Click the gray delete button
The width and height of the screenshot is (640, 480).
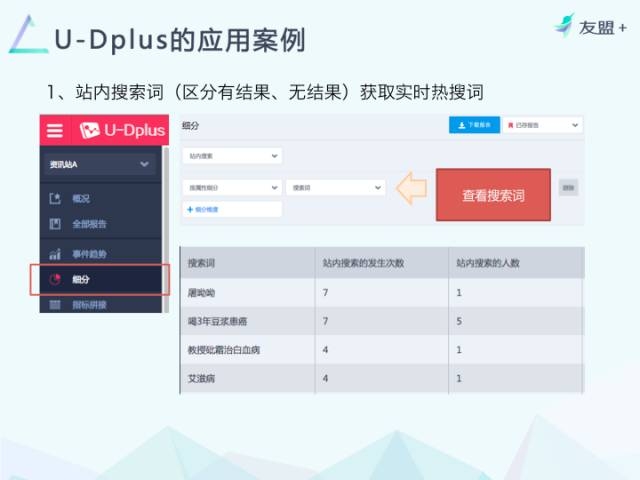coord(569,188)
